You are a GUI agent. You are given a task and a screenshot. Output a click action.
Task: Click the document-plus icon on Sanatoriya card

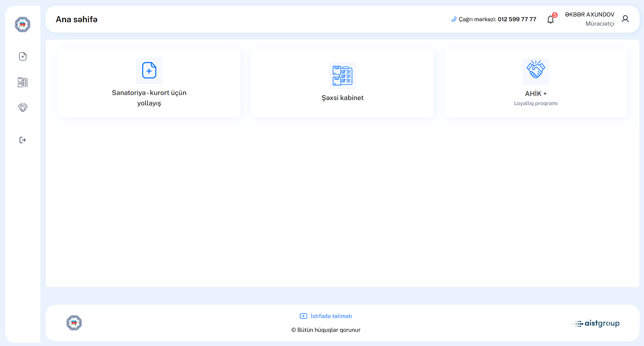coord(149,70)
